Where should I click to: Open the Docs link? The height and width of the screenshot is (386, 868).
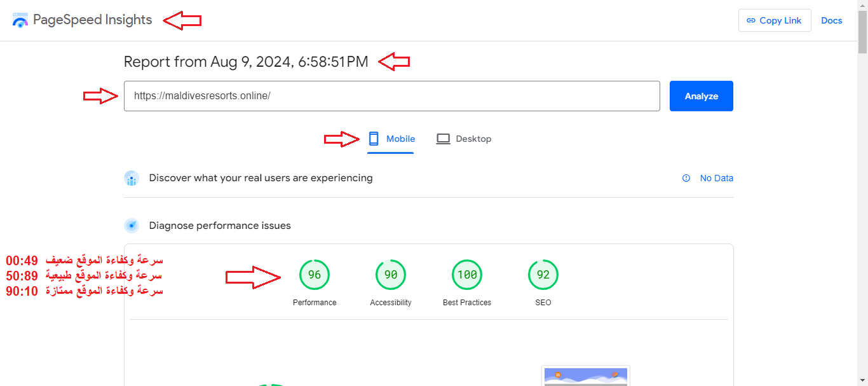[x=831, y=20]
